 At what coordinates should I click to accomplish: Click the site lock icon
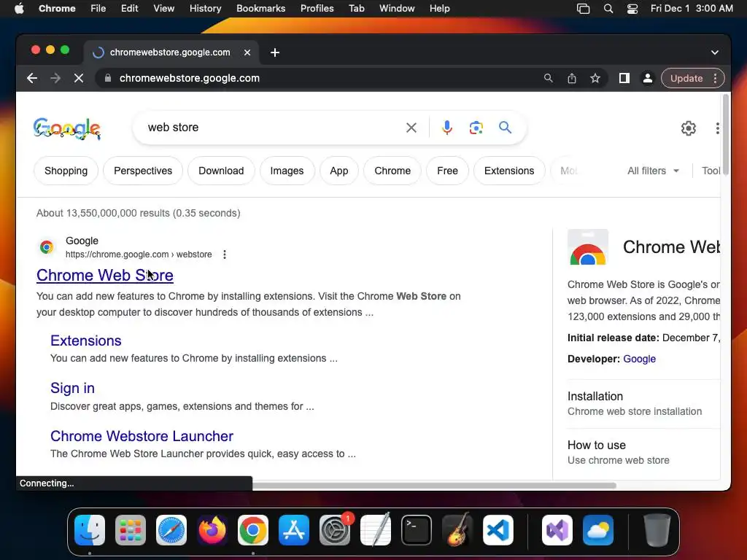coord(108,78)
